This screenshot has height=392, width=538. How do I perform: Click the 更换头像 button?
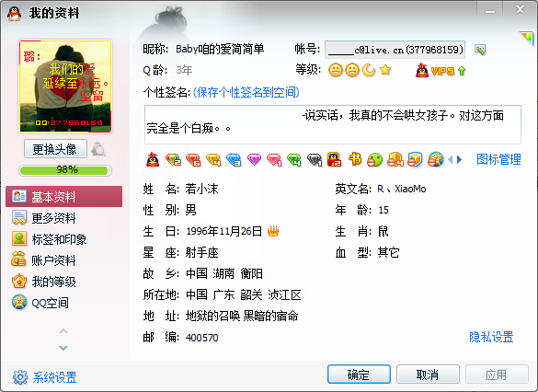pos(55,149)
